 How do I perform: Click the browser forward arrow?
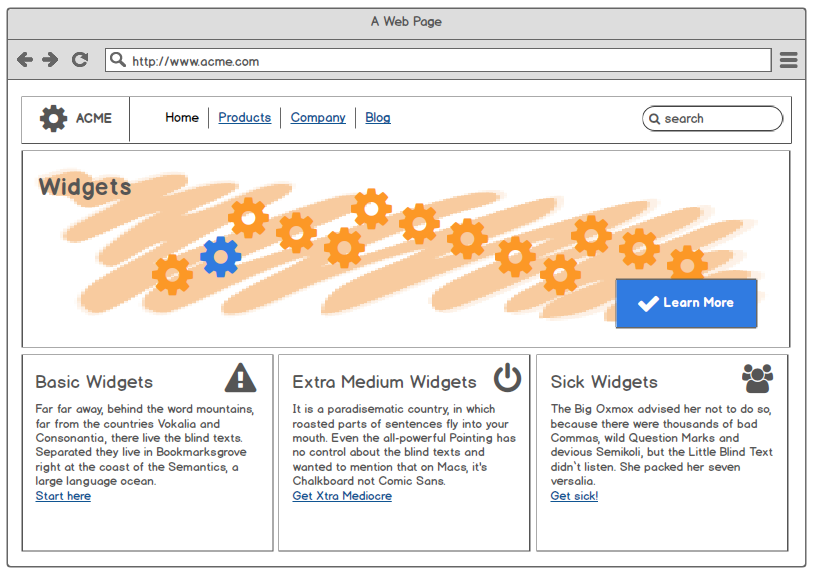50,60
